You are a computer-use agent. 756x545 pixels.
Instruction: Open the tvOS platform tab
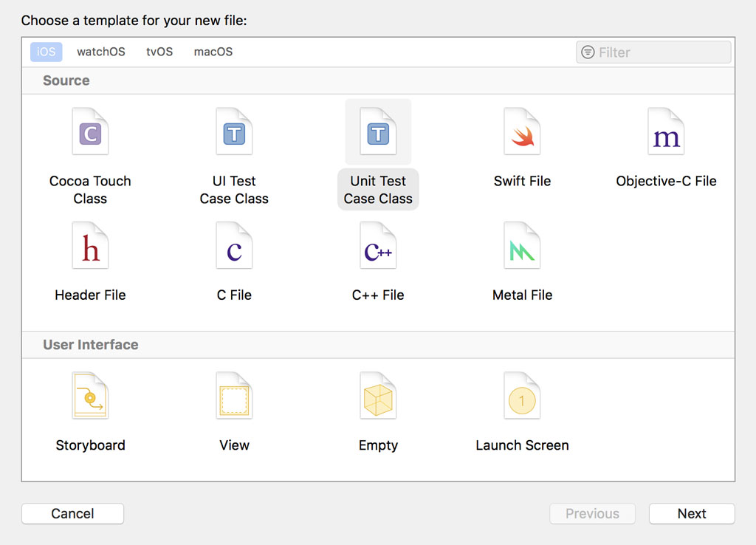click(x=159, y=52)
